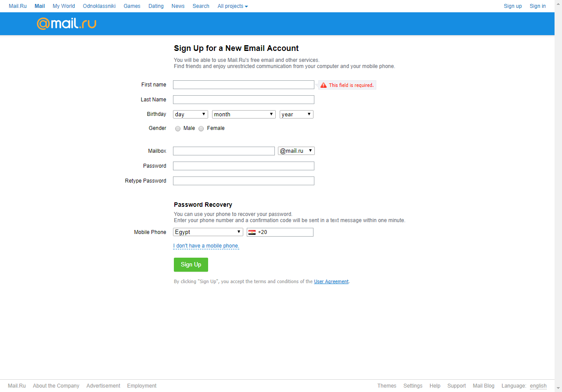Screen dimensions: 562x392
Task: Open Advertisement footer link
Action: click(103, 386)
